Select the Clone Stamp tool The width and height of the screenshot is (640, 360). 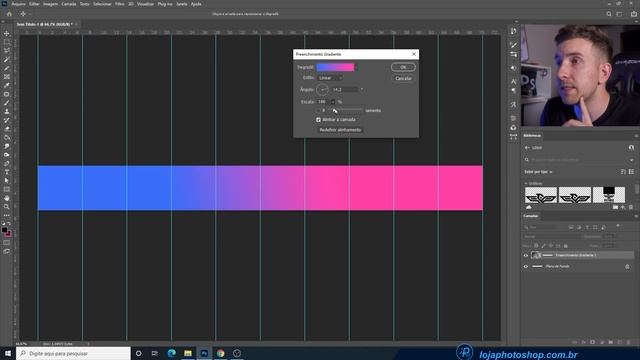point(7,111)
